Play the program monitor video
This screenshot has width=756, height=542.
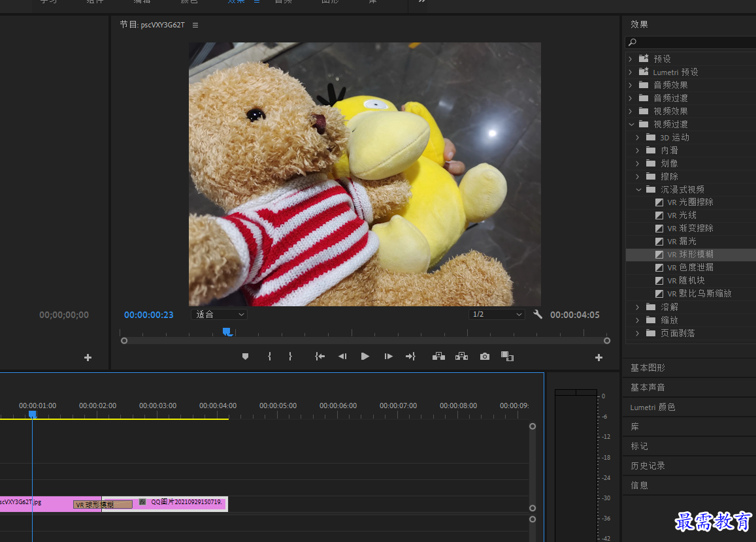pyautogui.click(x=365, y=357)
